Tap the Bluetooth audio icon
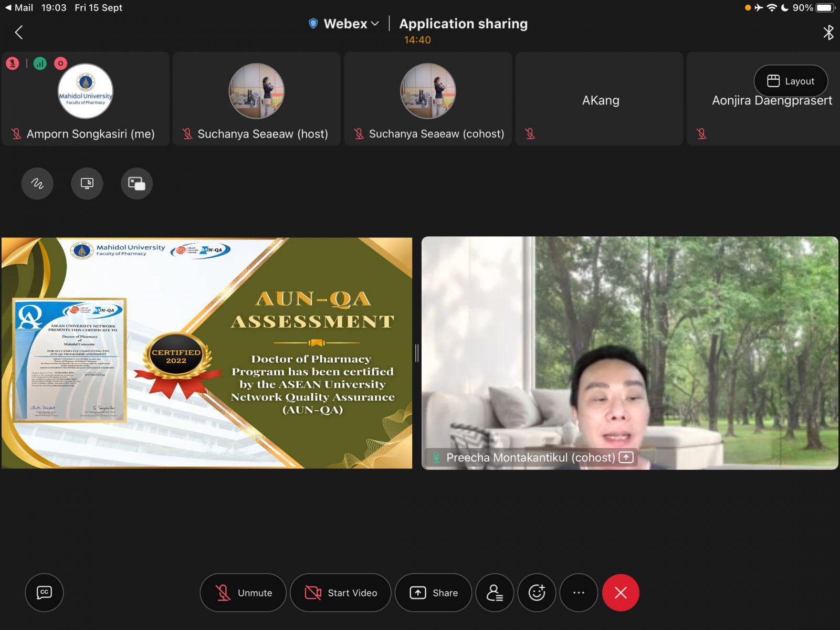 pyautogui.click(x=828, y=33)
